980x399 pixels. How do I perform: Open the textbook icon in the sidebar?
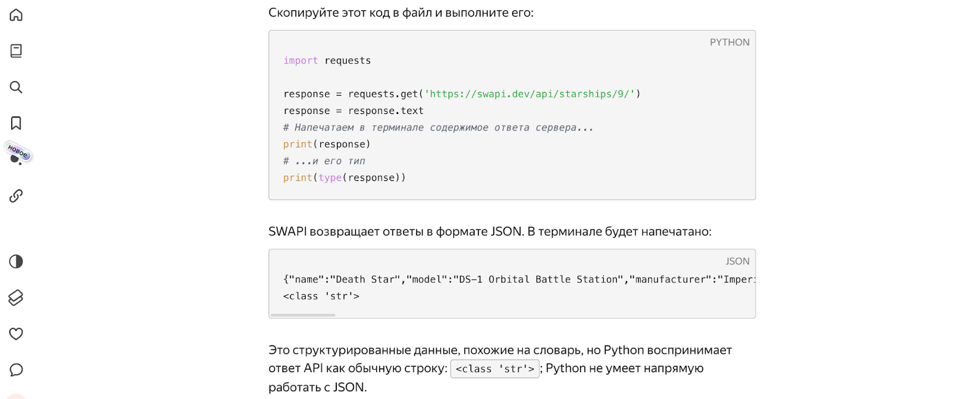click(16, 51)
